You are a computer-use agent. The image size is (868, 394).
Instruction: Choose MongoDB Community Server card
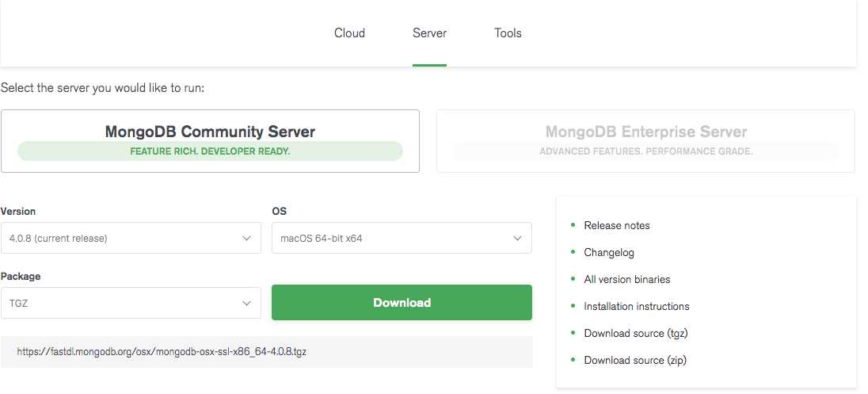point(210,141)
